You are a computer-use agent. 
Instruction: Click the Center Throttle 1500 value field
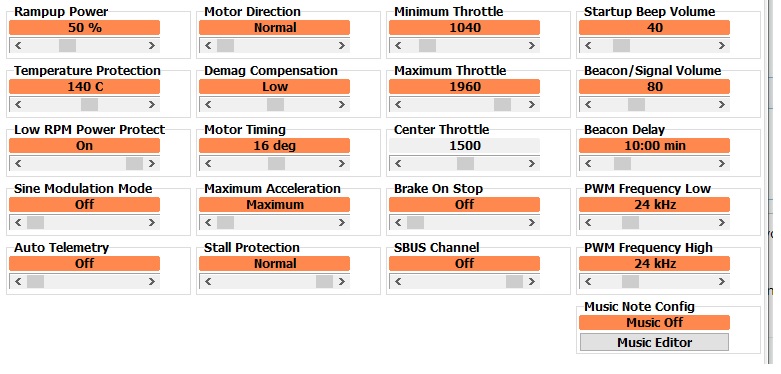tap(464, 145)
